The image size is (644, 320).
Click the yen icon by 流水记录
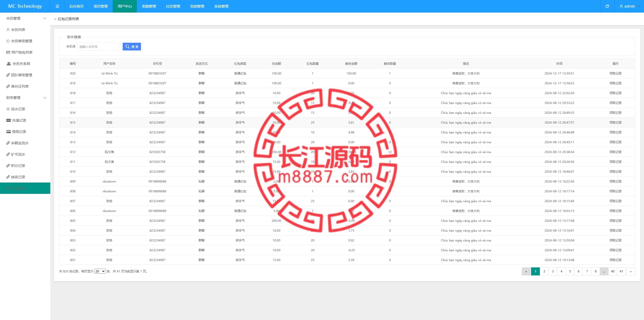[x=8, y=109]
